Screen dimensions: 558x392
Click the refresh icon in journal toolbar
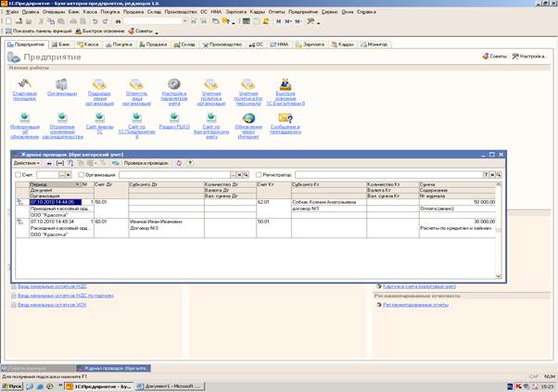(179, 163)
